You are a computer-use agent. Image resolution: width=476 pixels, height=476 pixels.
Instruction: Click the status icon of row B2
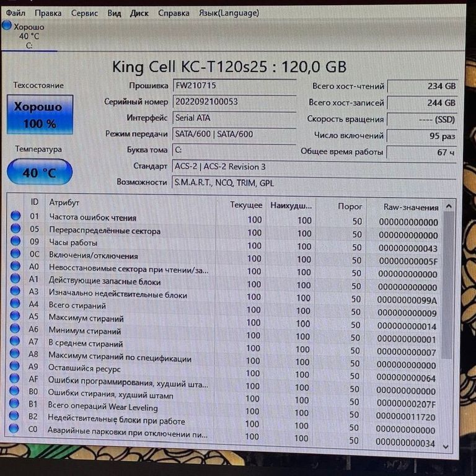coord(14,416)
